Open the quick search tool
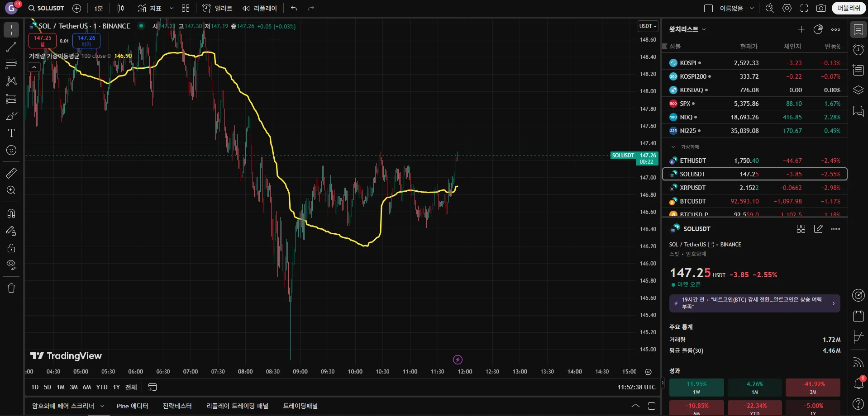Viewport: 868px width, 416px height. 769,8
